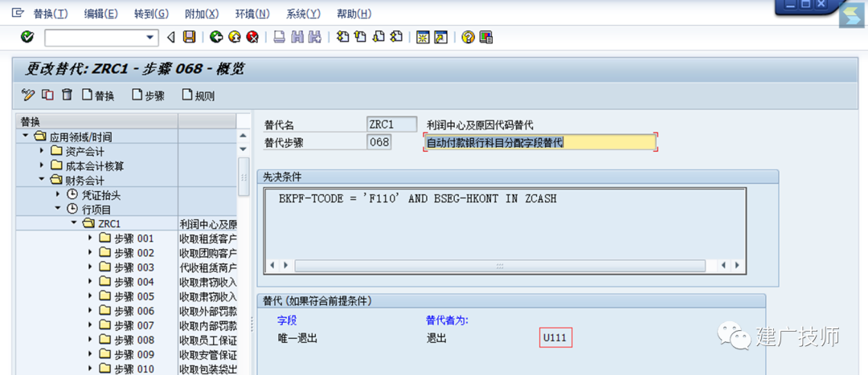
Task: Click the Customize Local Layout icon
Action: click(x=486, y=37)
